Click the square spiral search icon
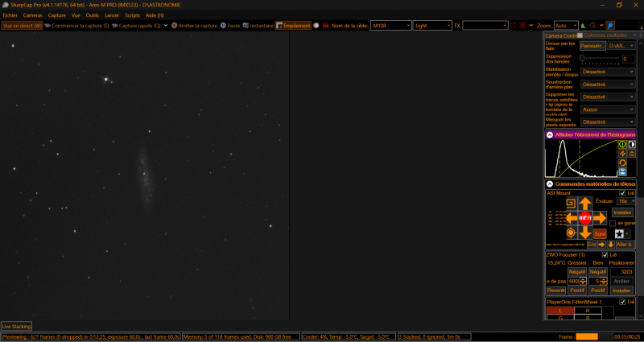The image size is (644, 342). point(571,203)
